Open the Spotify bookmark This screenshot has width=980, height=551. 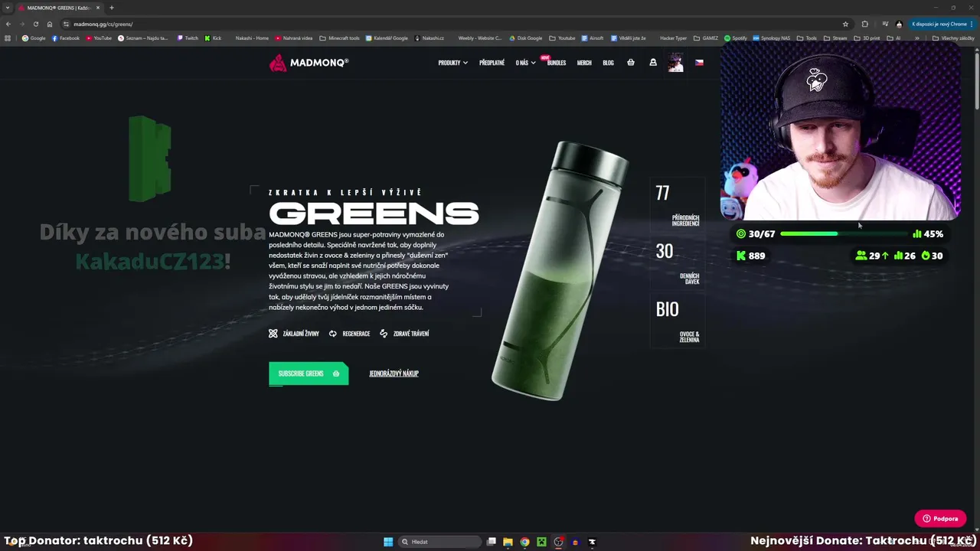tap(736, 37)
